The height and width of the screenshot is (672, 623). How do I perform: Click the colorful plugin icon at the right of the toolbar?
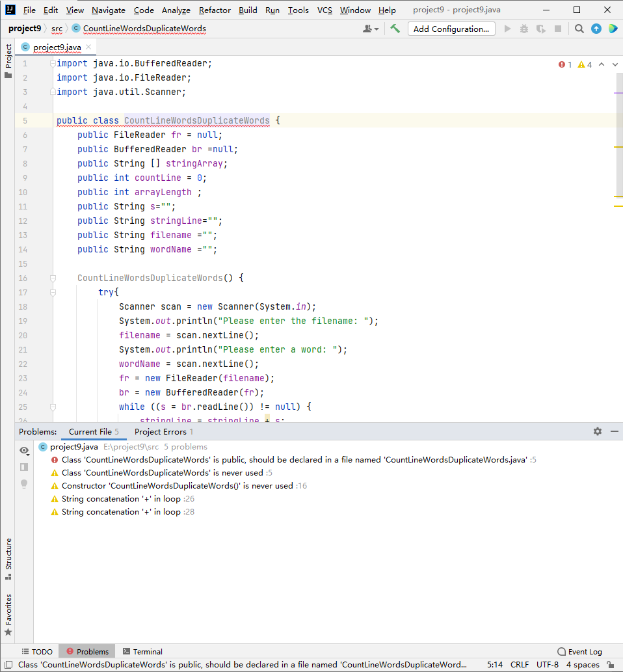[x=613, y=29]
